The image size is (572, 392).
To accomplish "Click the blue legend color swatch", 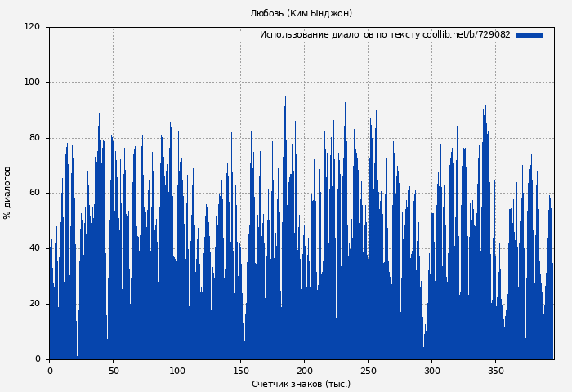I will pyautogui.click(x=530, y=35).
